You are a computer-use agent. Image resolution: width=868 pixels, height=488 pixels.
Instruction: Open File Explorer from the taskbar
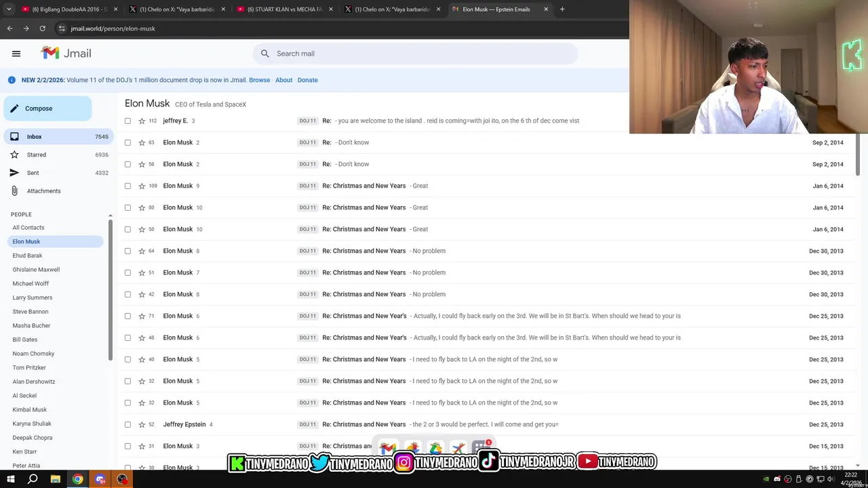[56, 479]
